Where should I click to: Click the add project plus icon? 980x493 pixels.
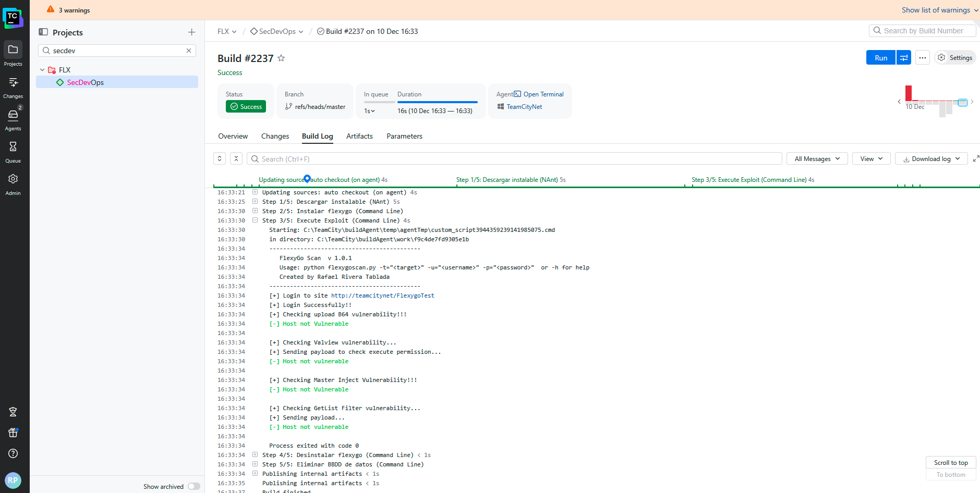[x=191, y=32]
